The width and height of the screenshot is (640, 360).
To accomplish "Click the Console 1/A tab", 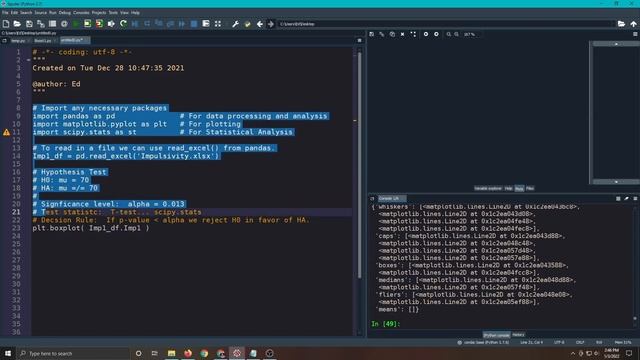I will pyautogui.click(x=391, y=198).
